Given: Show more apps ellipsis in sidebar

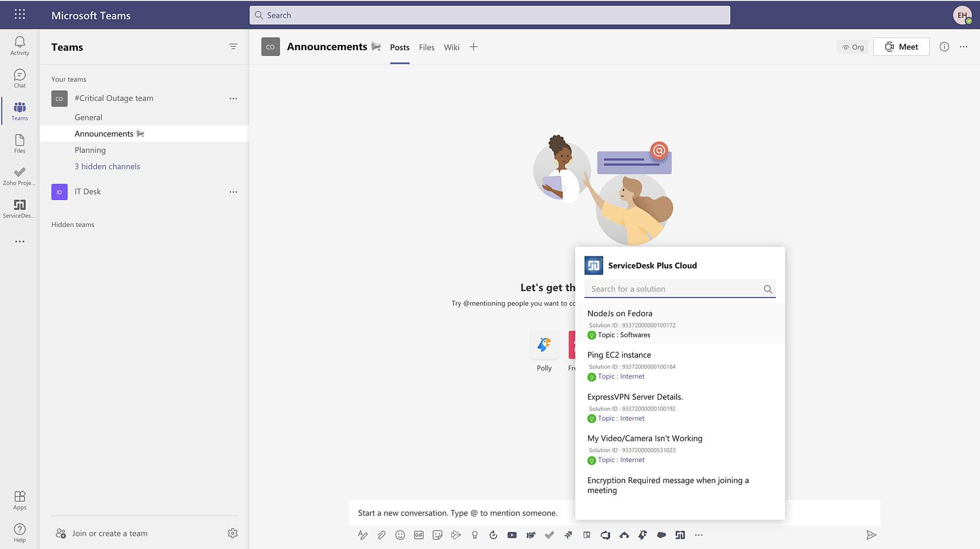Looking at the screenshot, I should pos(20,242).
